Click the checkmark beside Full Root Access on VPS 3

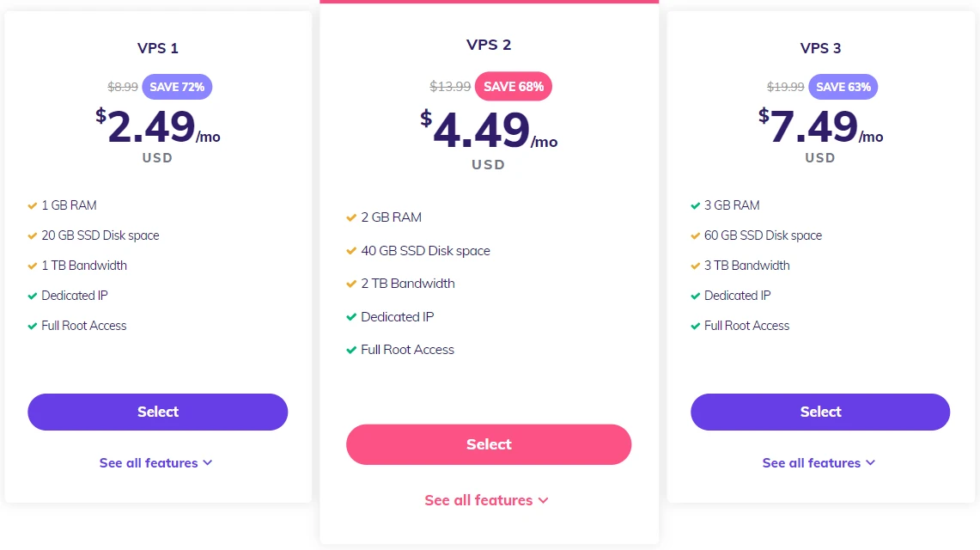[x=697, y=326]
